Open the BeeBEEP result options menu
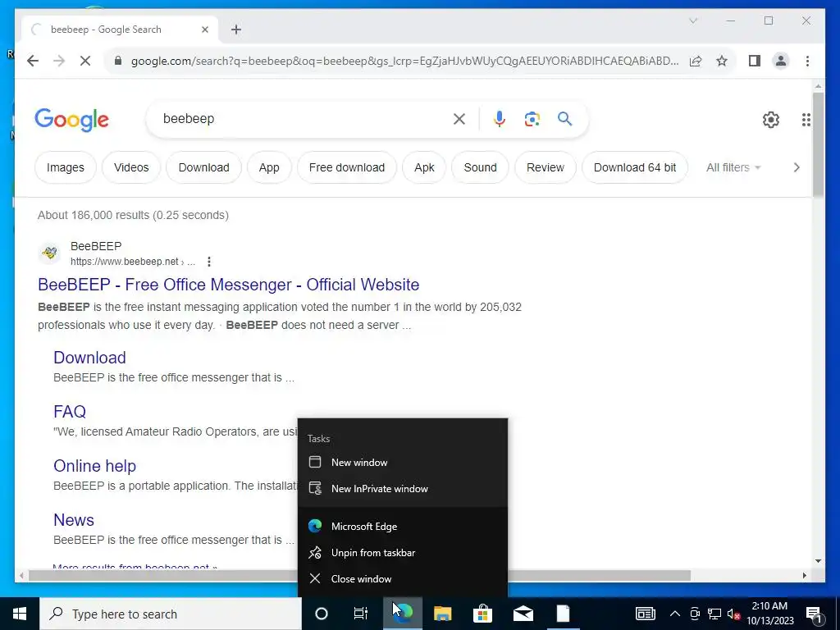The image size is (840, 630). coord(209,262)
